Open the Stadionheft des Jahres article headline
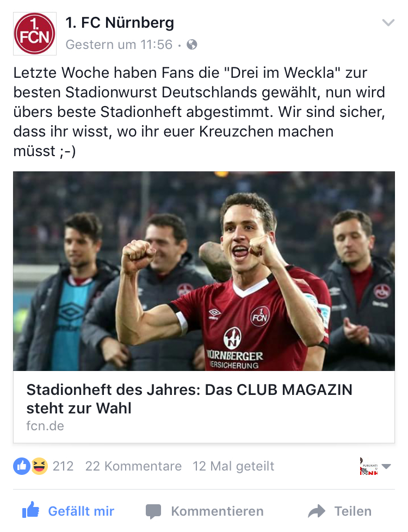The image size is (408, 532). tap(189, 399)
